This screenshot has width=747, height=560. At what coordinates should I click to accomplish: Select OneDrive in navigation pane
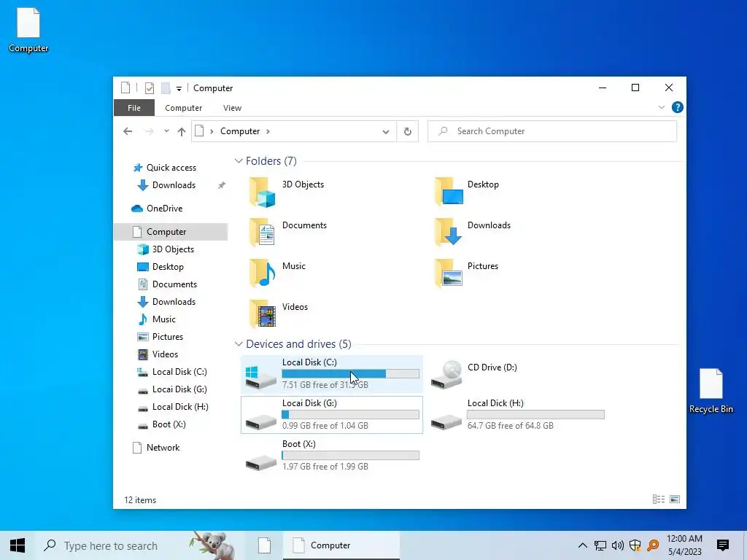click(x=164, y=209)
